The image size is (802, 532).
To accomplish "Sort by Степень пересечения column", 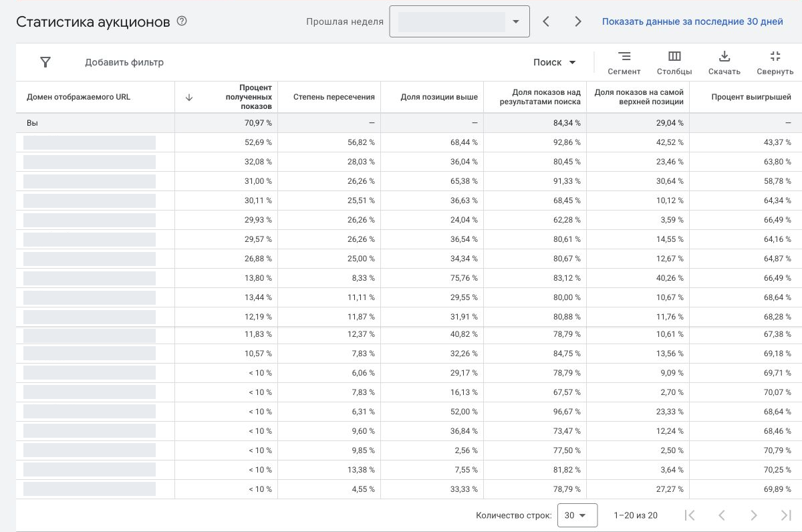I will pos(334,97).
